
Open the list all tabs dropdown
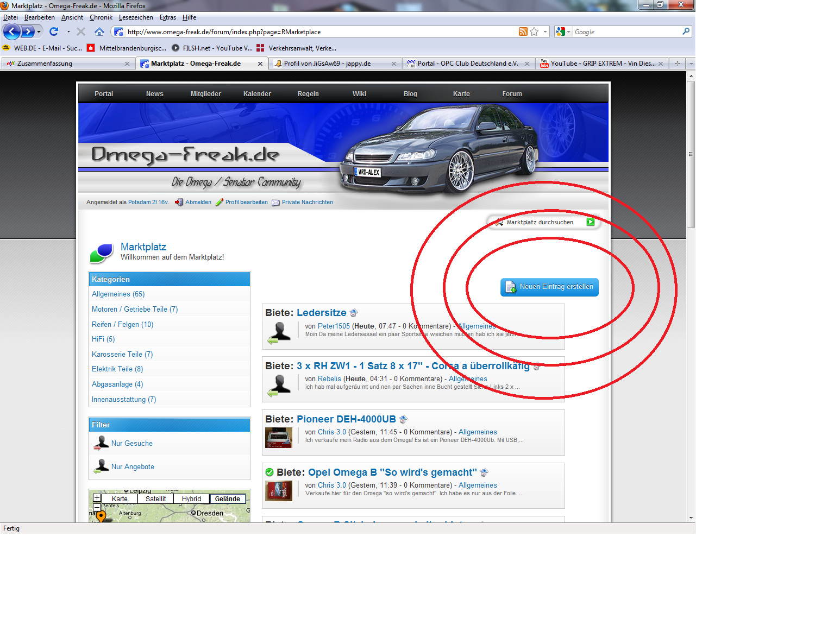[x=691, y=64]
